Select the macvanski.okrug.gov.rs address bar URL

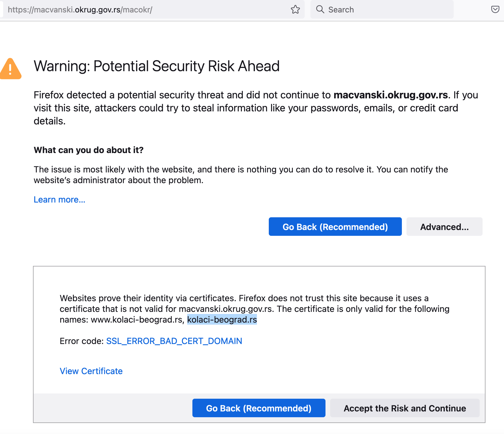pyautogui.click(x=80, y=10)
